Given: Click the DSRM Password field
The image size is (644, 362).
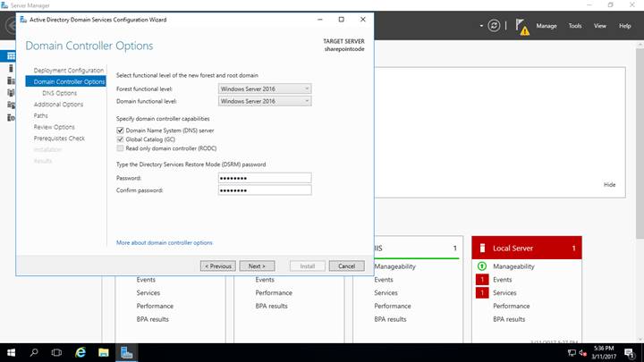Looking at the screenshot, I should pos(265,178).
